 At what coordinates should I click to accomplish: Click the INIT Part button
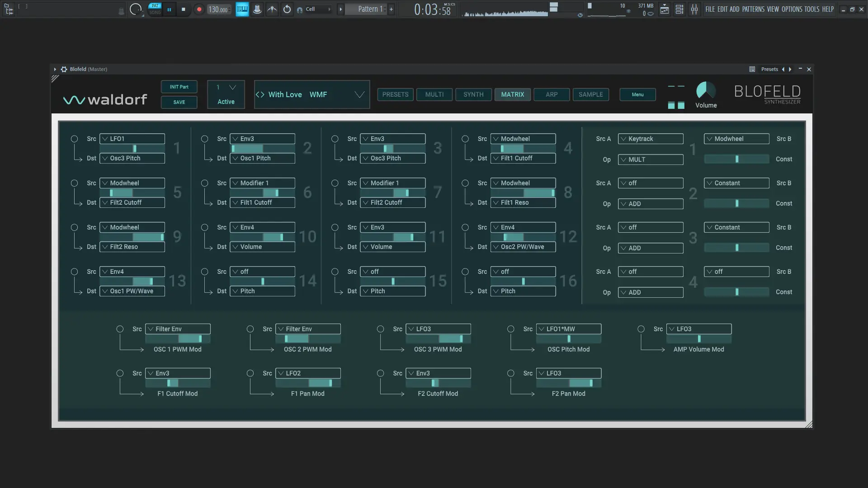[x=179, y=87]
